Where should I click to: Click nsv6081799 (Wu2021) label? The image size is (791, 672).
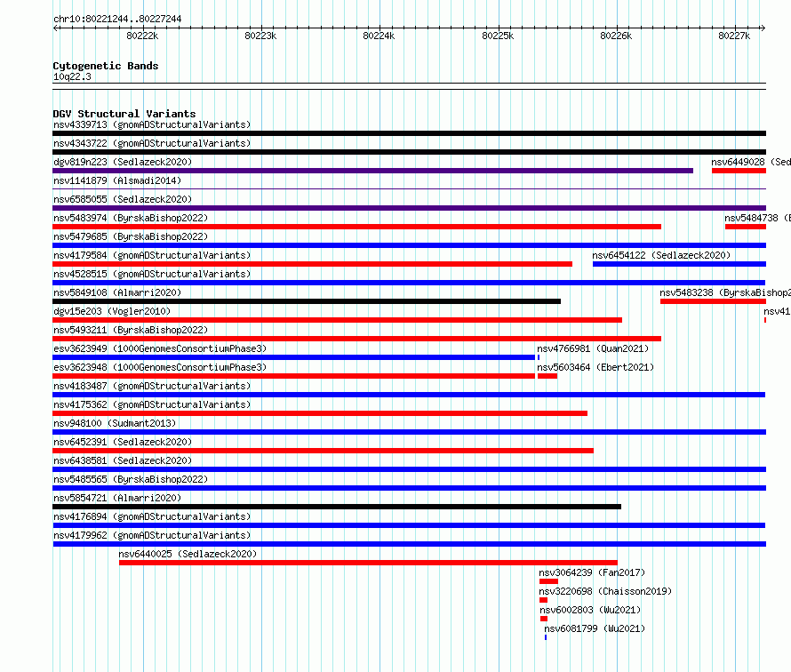[x=595, y=628]
